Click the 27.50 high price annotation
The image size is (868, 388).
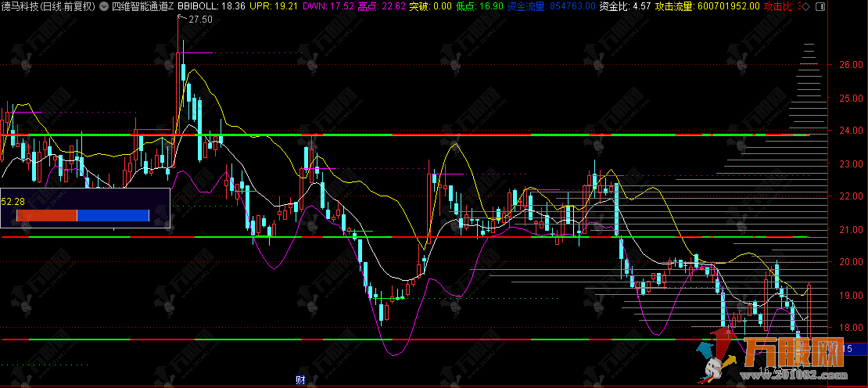tap(201, 20)
